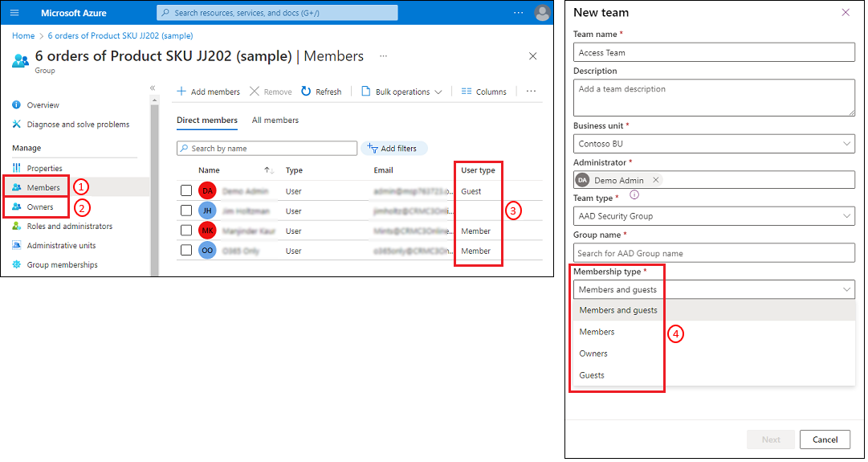This screenshot has width=868, height=462.
Task: Click the 6 orders of Product SKU breadcrumb
Action: click(x=120, y=35)
